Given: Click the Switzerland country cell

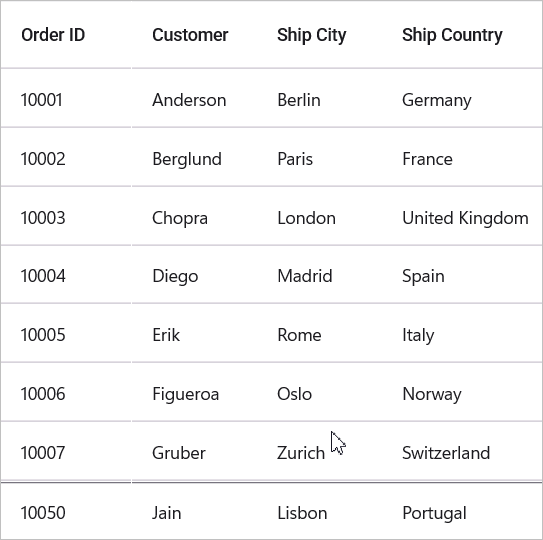Looking at the screenshot, I should (462, 451).
